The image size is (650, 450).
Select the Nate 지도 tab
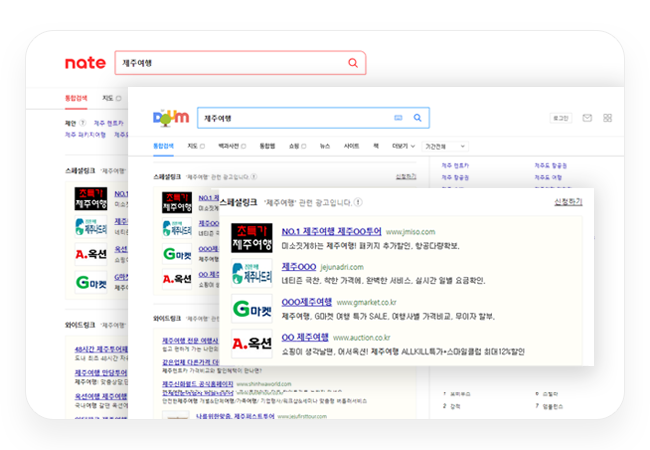(x=112, y=98)
